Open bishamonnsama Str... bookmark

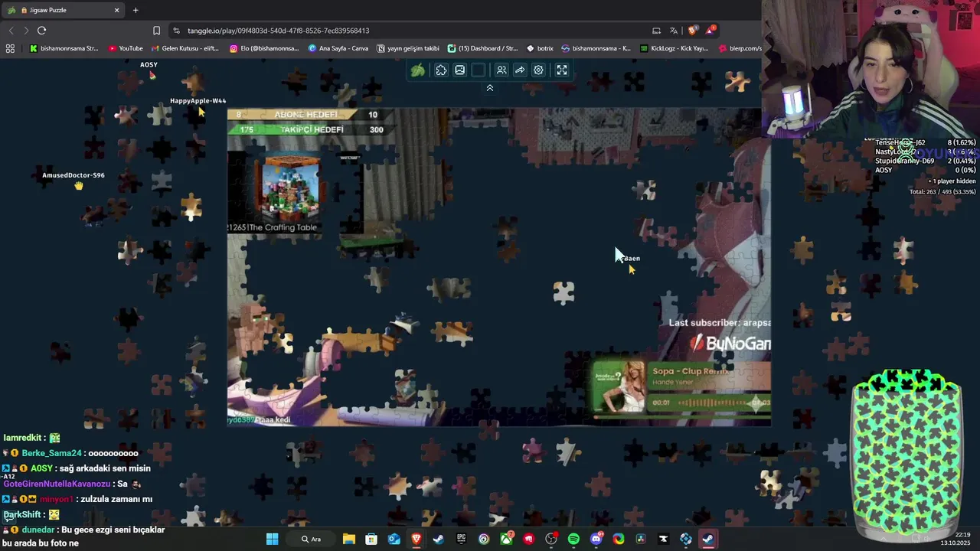(x=64, y=48)
